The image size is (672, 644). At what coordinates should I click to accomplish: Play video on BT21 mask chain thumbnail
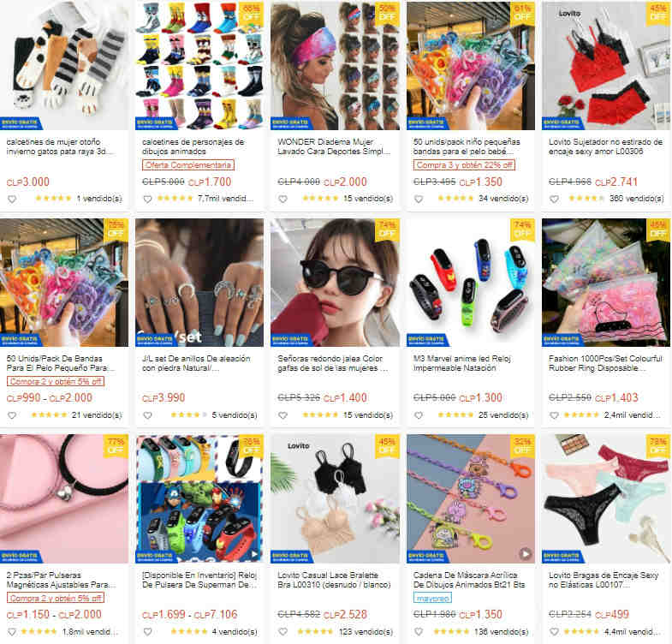click(526, 553)
